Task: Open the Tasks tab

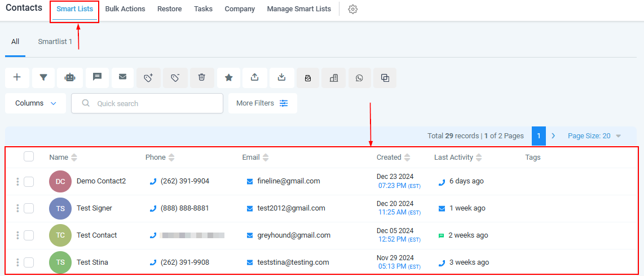Action: point(204,8)
